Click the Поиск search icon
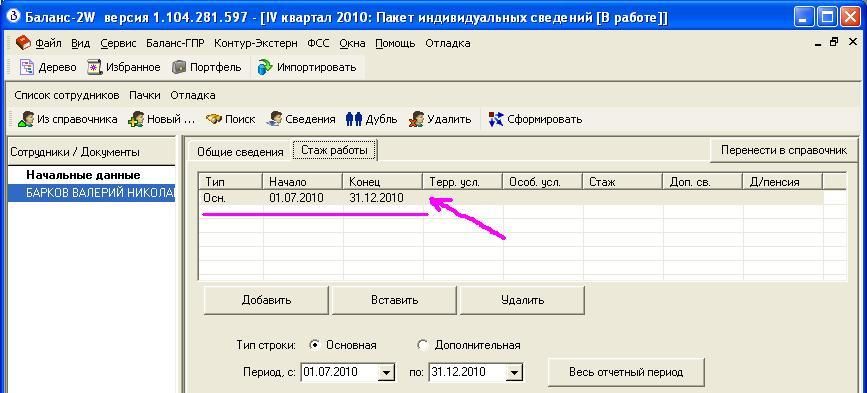The height and width of the screenshot is (393, 867). point(231,119)
